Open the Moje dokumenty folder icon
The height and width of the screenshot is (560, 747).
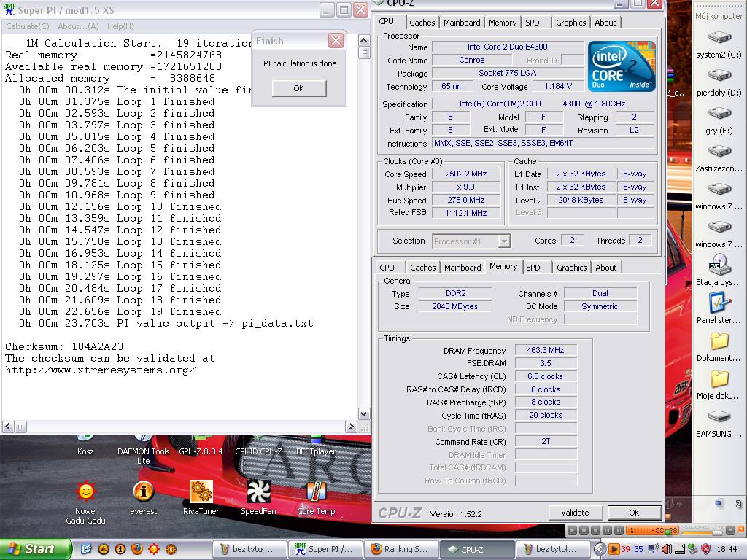pyautogui.click(x=719, y=379)
